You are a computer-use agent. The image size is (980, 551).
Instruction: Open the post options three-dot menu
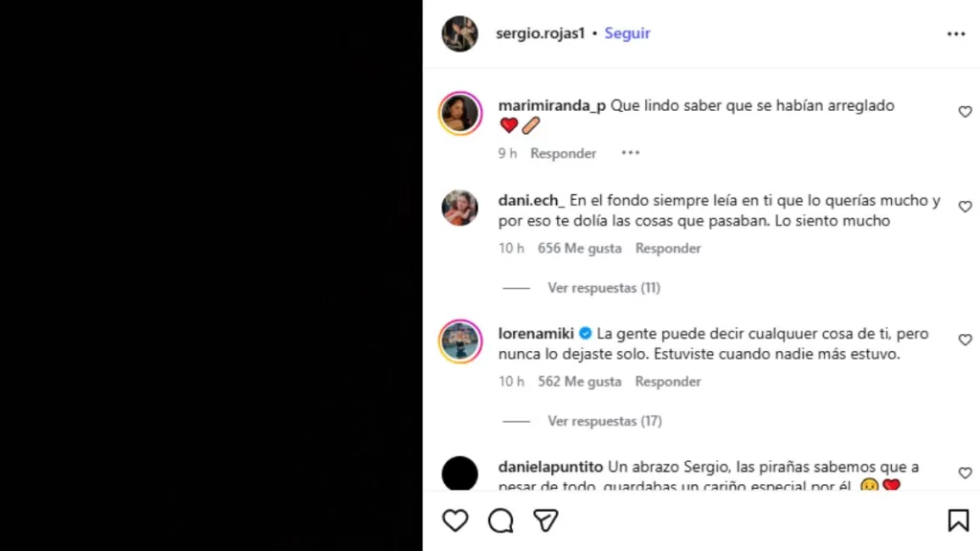(956, 33)
